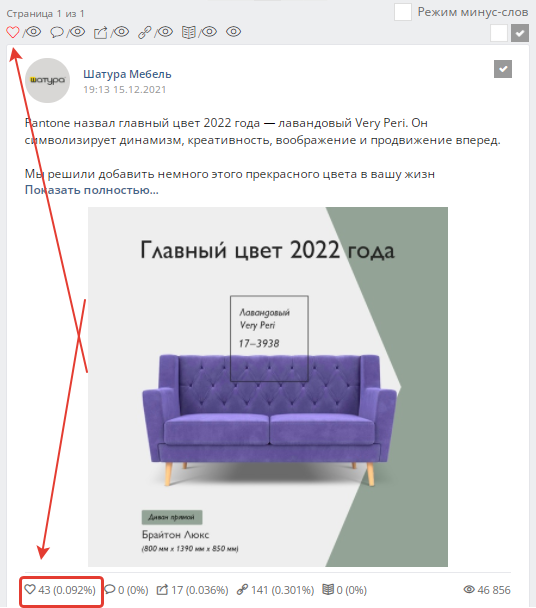The width and height of the screenshot is (536, 608).
Task: Click the reposts count 17 (0.036%)
Action: pos(192,590)
